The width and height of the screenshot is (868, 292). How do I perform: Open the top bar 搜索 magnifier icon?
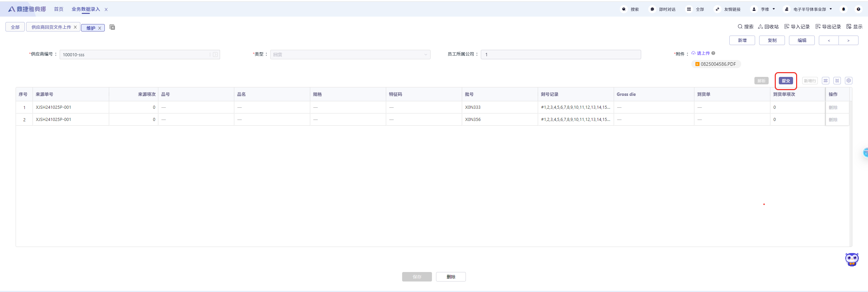tap(624, 9)
